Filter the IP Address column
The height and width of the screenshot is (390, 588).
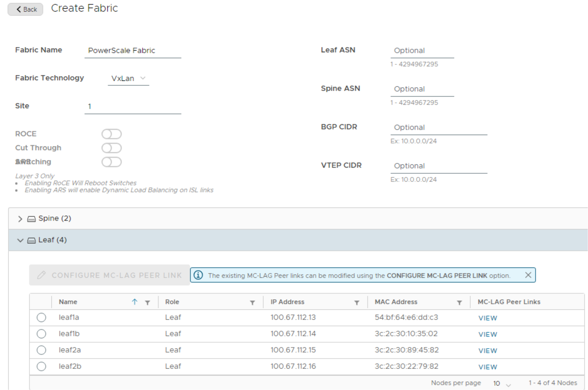click(357, 302)
